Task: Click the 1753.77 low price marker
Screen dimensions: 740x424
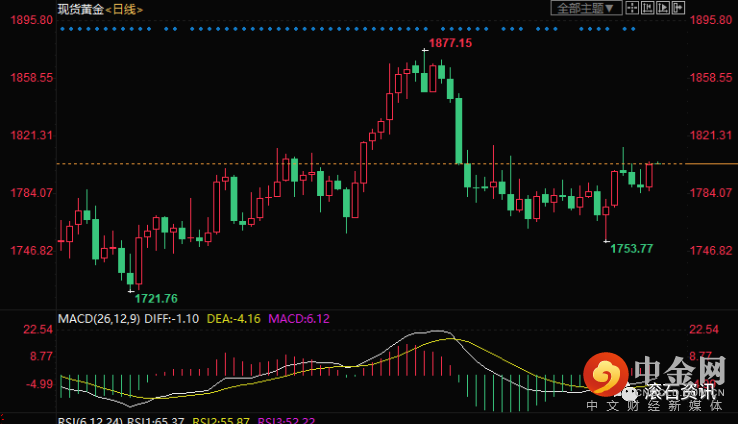Action: coord(631,248)
